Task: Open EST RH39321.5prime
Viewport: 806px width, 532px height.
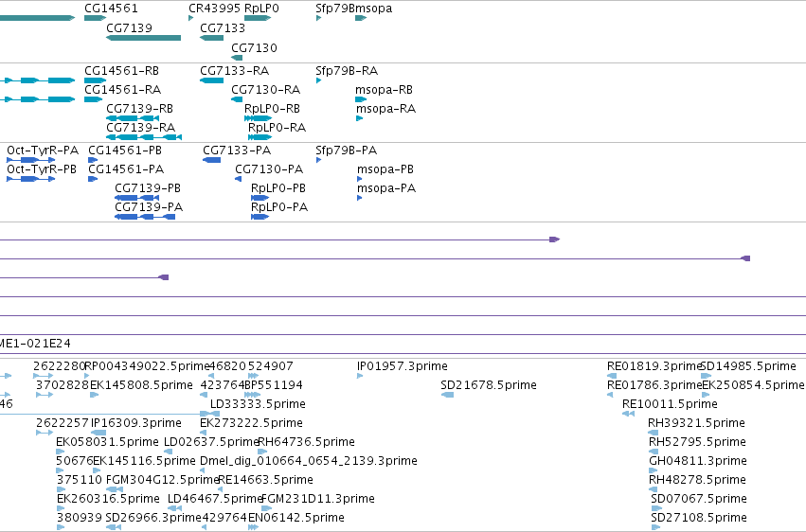Action: tap(696, 422)
